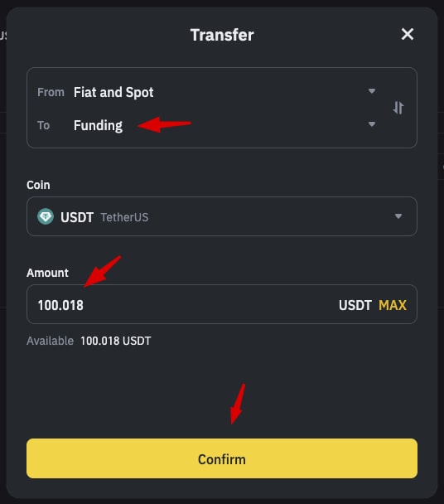Close the Transfer dialog
The image size is (444, 504).
[x=407, y=34]
